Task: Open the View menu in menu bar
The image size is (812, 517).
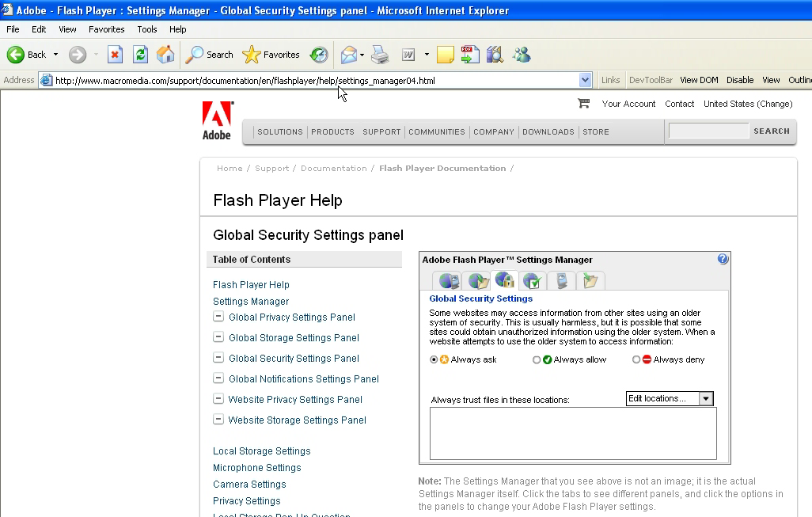Action: [x=67, y=29]
